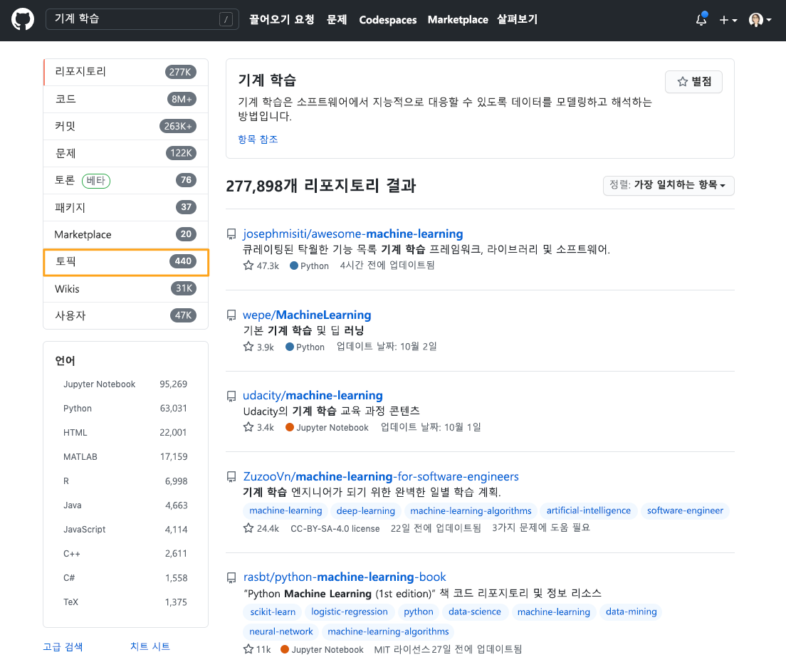786x672 pixels.
Task: Select the 사용자 filter
Action: coord(125,315)
